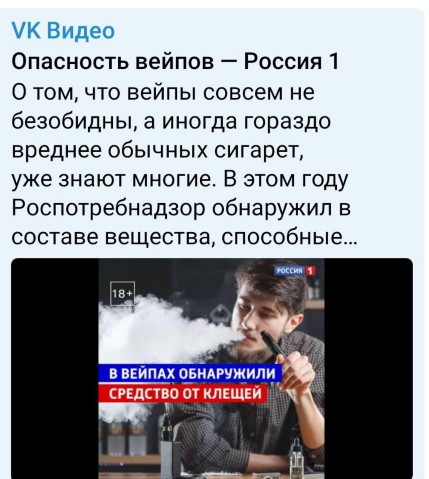The width and height of the screenshot is (429, 479).
Task: Click the man's plaid shirt sleeve
Action: point(213,440)
